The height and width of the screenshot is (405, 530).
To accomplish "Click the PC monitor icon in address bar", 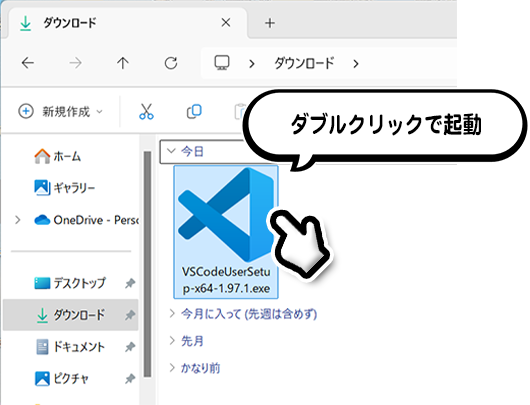I will pos(222,63).
